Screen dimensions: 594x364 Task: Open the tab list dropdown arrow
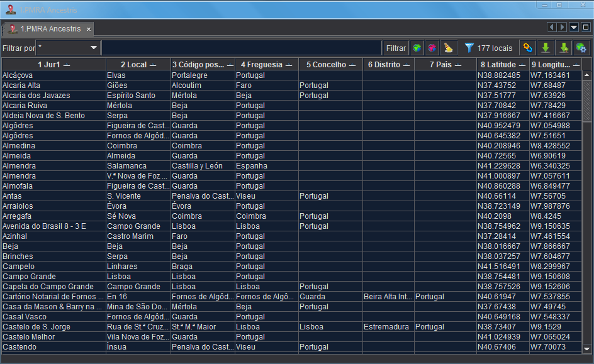pos(574,27)
